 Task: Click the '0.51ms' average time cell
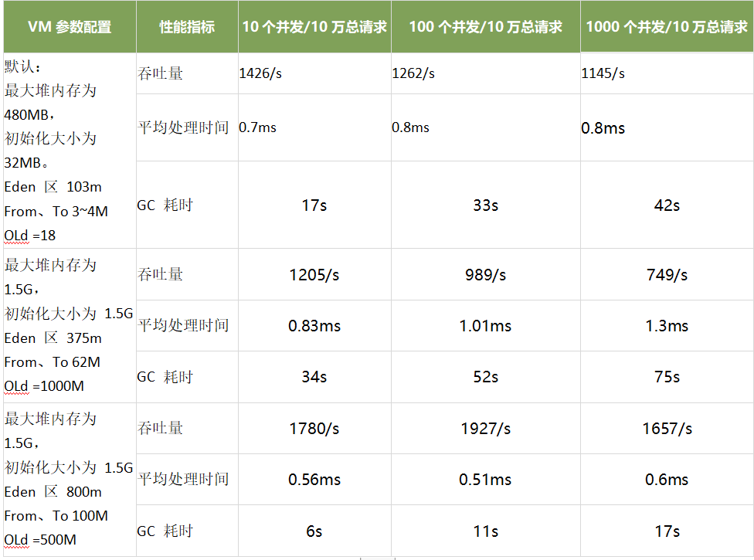pyautogui.click(x=486, y=479)
